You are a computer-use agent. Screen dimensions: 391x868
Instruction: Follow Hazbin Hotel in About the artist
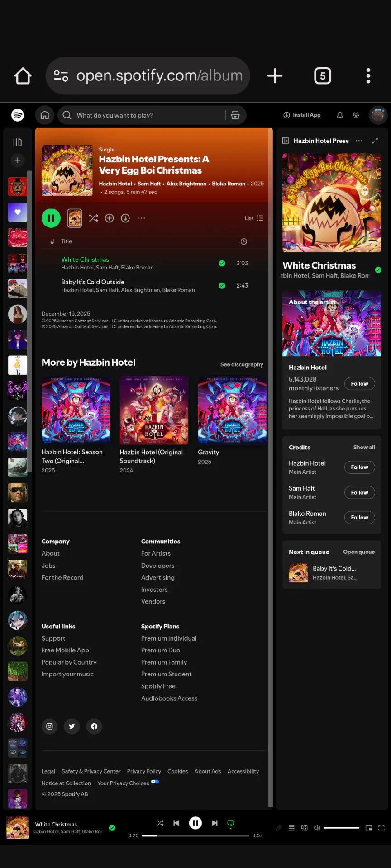click(360, 384)
